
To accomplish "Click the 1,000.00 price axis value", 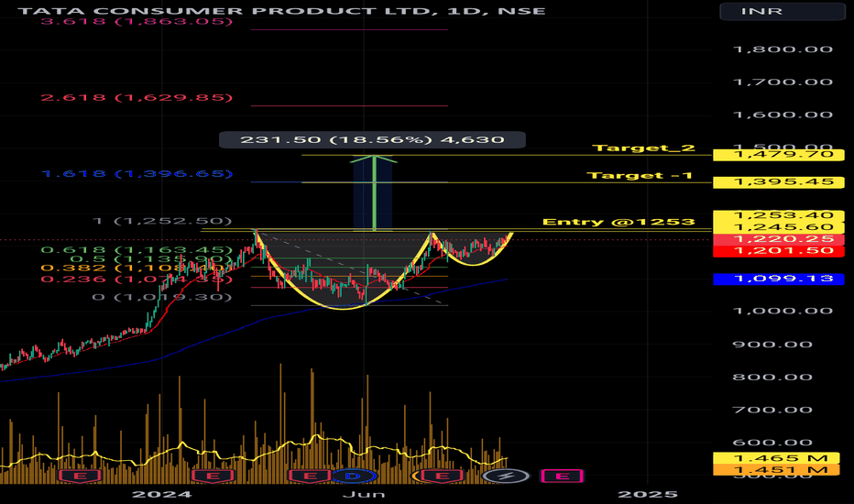I will pyautogui.click(x=783, y=312).
